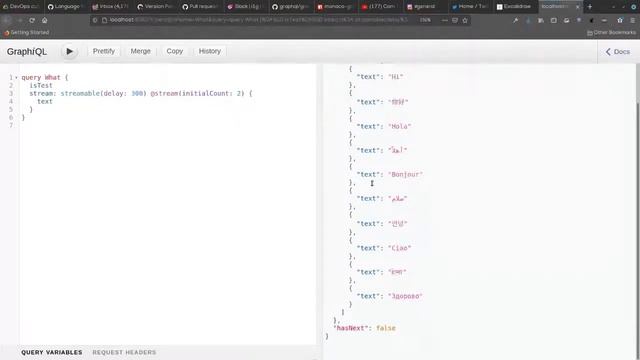Click the "Ciao" value in results

coord(400,248)
